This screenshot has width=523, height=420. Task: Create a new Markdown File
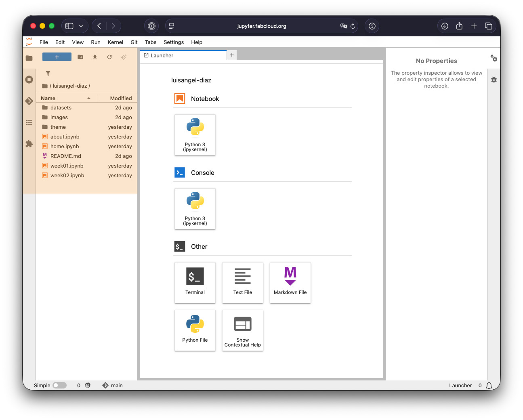pos(290,282)
